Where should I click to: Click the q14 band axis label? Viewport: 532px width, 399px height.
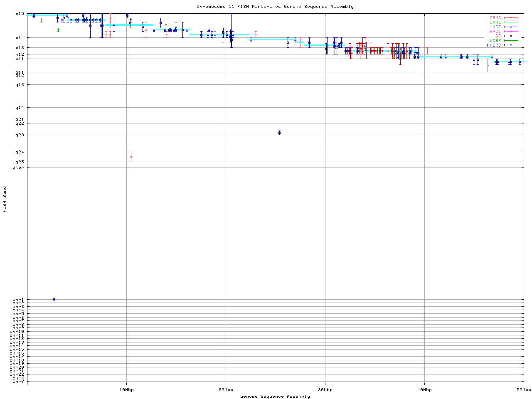tap(20, 108)
